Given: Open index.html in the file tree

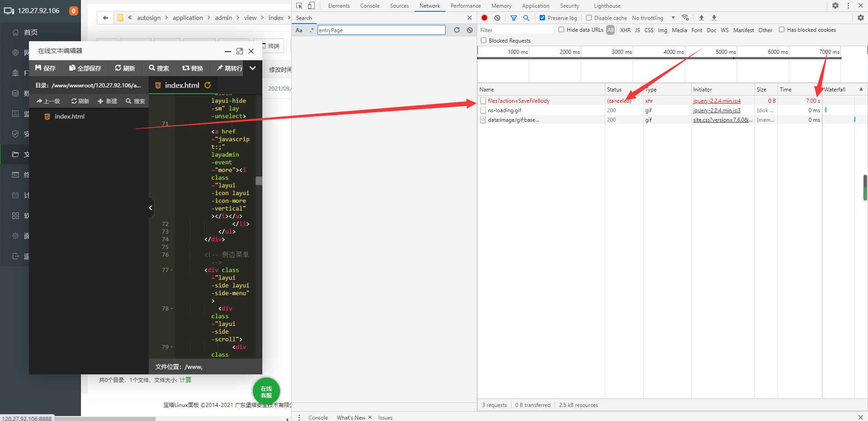Looking at the screenshot, I should (69, 116).
